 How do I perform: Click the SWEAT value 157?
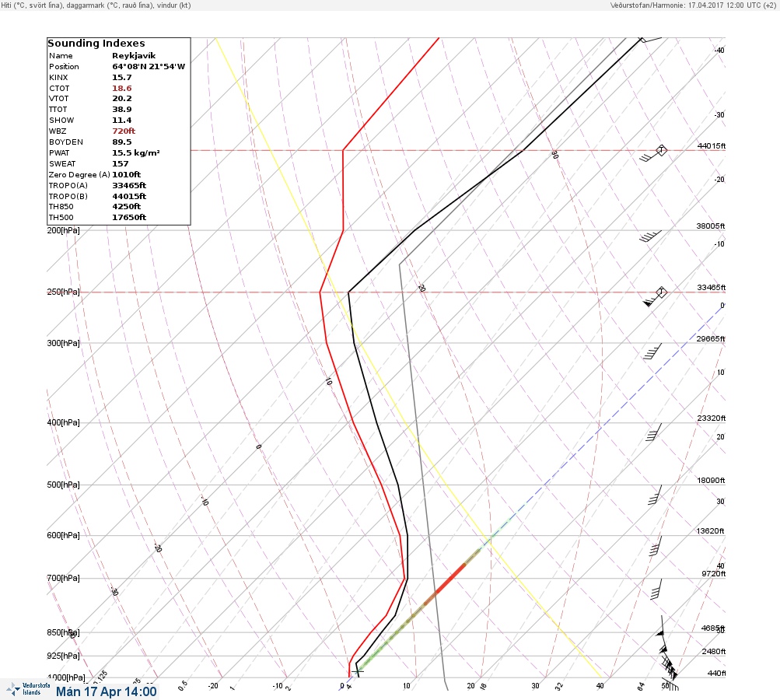click(x=121, y=163)
